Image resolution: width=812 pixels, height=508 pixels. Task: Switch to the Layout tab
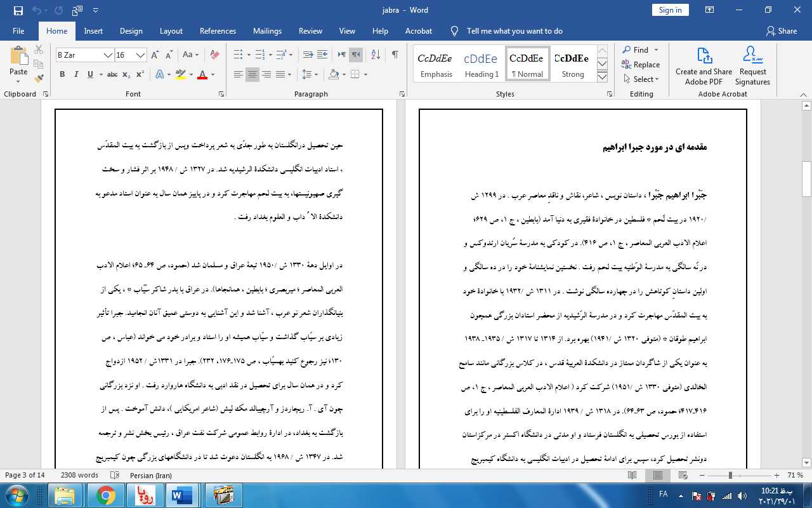point(171,30)
